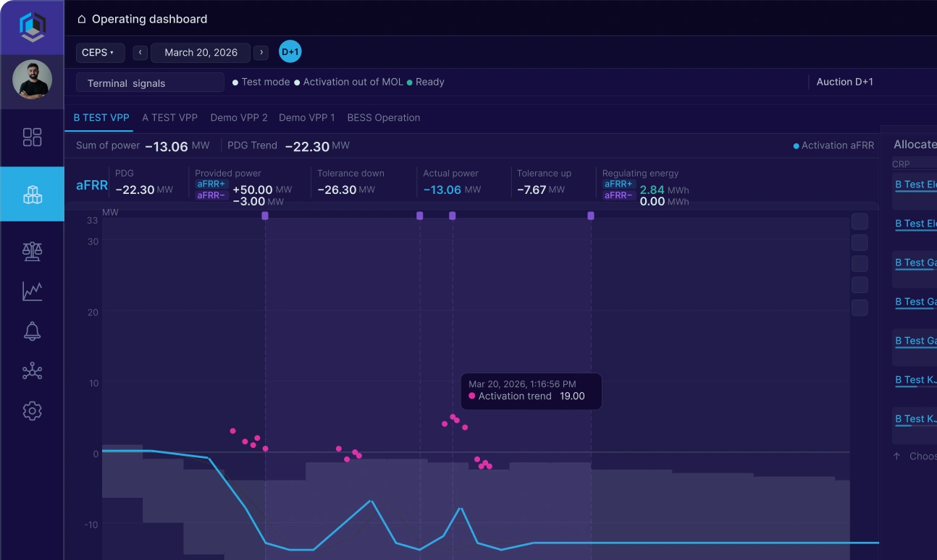Screen dimensions: 937x560
Task: Click the up arrow icon below allocation list
Action: [896, 457]
